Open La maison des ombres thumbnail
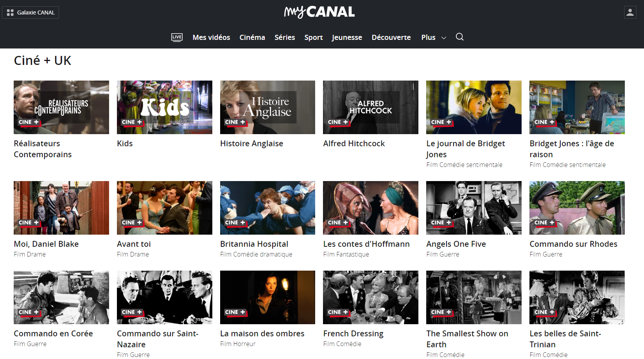 pos(267,297)
